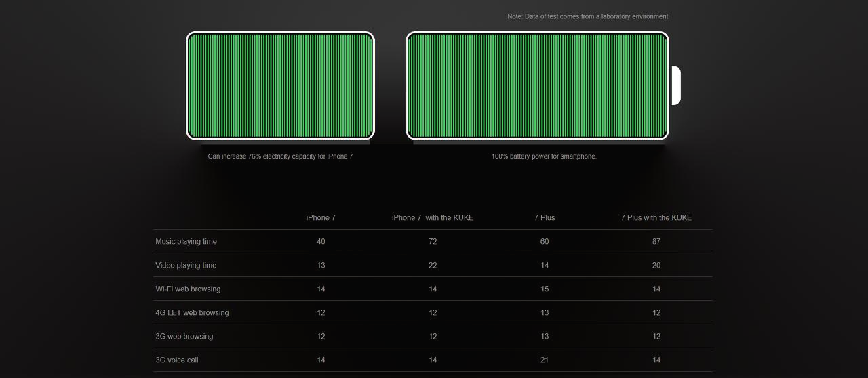Select the '76% electricity capacity for iPhone 7' caption
868x378 pixels.
(x=280, y=156)
